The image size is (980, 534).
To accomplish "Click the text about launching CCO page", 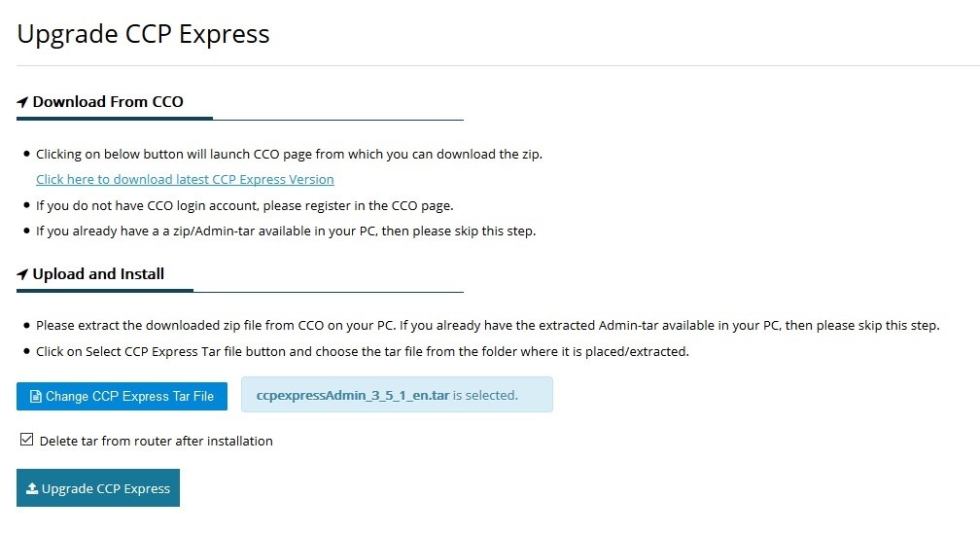I will point(289,155).
